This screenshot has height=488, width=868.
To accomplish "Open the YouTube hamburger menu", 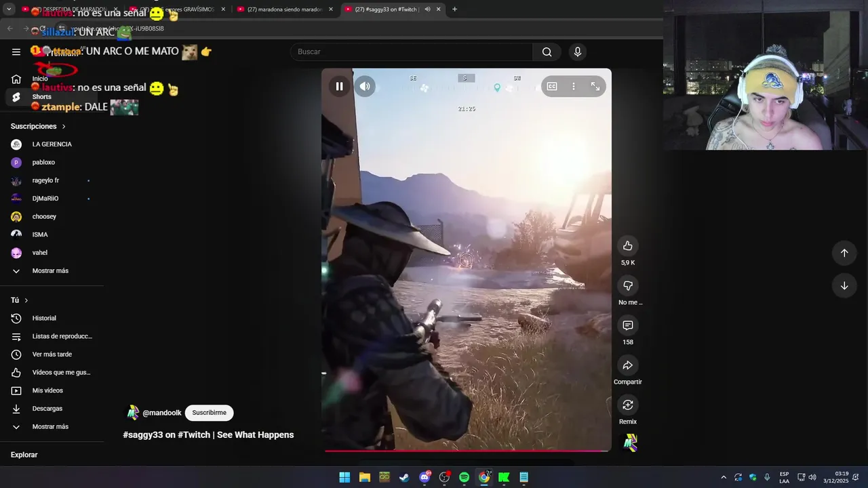I will (x=16, y=52).
